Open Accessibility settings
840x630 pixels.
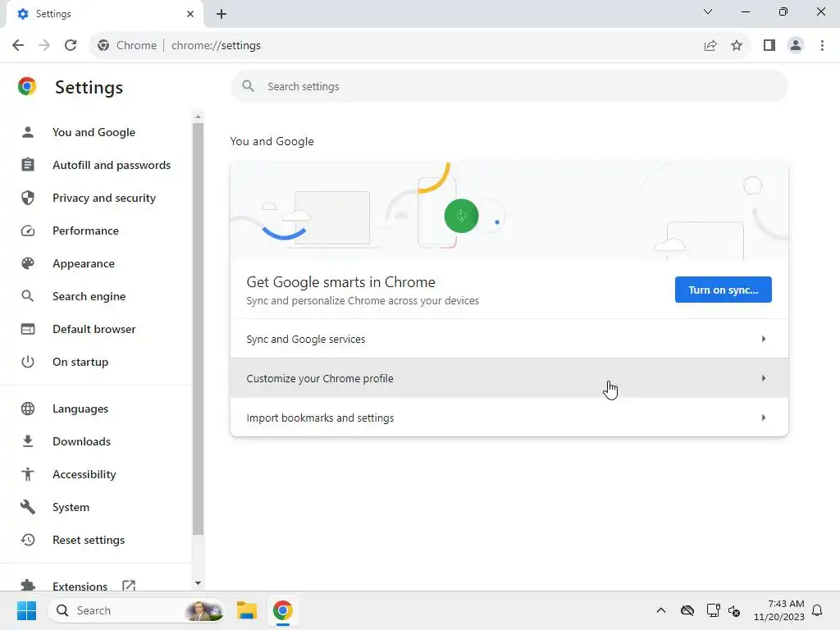point(84,474)
